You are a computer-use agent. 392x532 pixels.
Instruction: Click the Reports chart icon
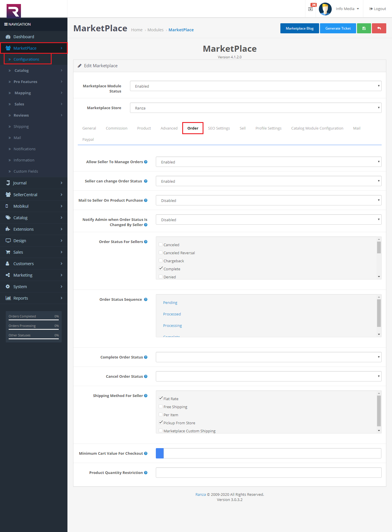[8, 298]
